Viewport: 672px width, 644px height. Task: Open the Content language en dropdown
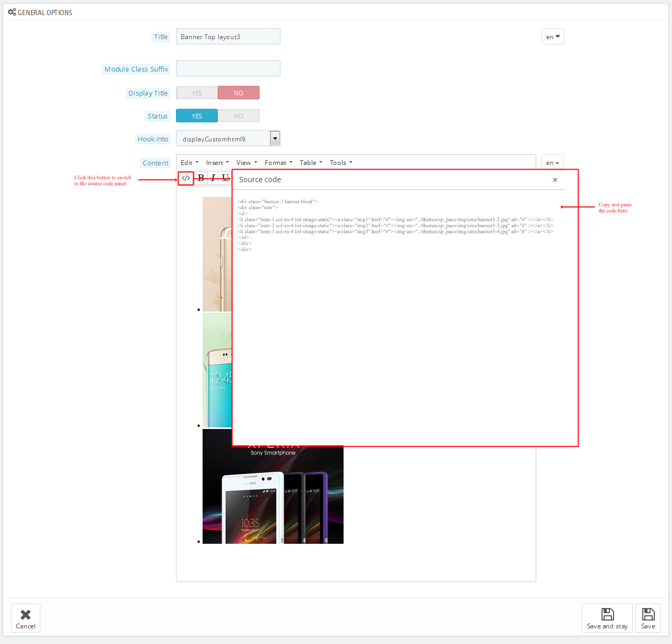[552, 163]
